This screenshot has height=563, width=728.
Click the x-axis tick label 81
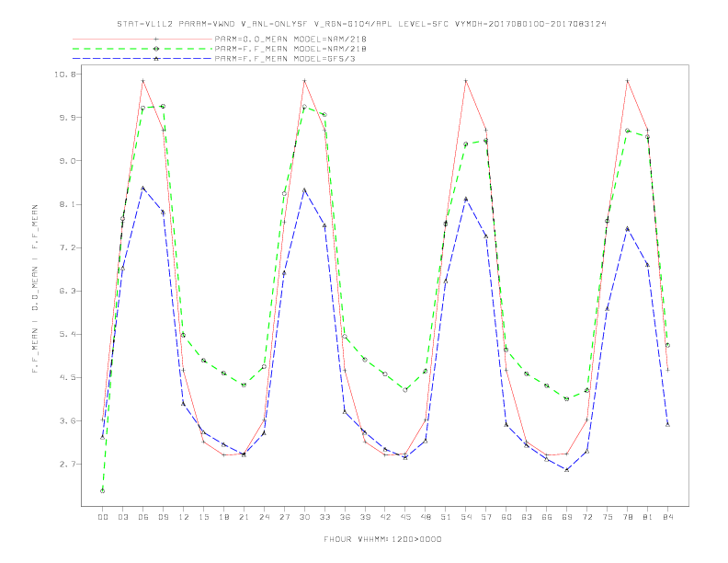click(x=648, y=517)
